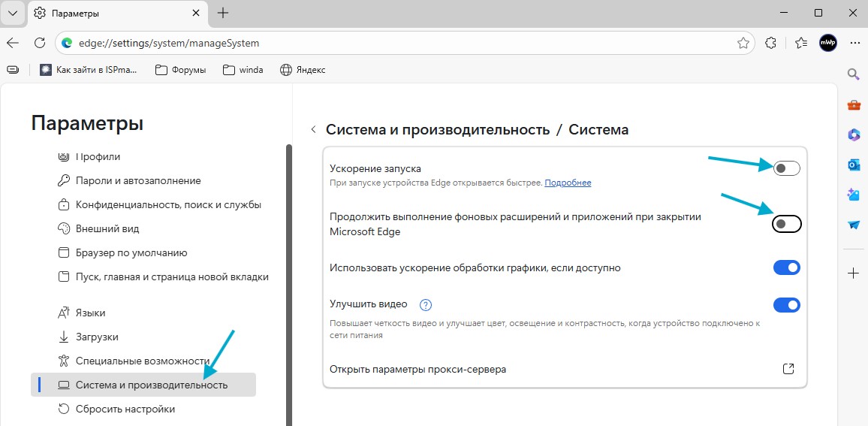This screenshot has width=868, height=426.
Task: Click the help question icon near Улучшить видео
Action: pos(425,305)
